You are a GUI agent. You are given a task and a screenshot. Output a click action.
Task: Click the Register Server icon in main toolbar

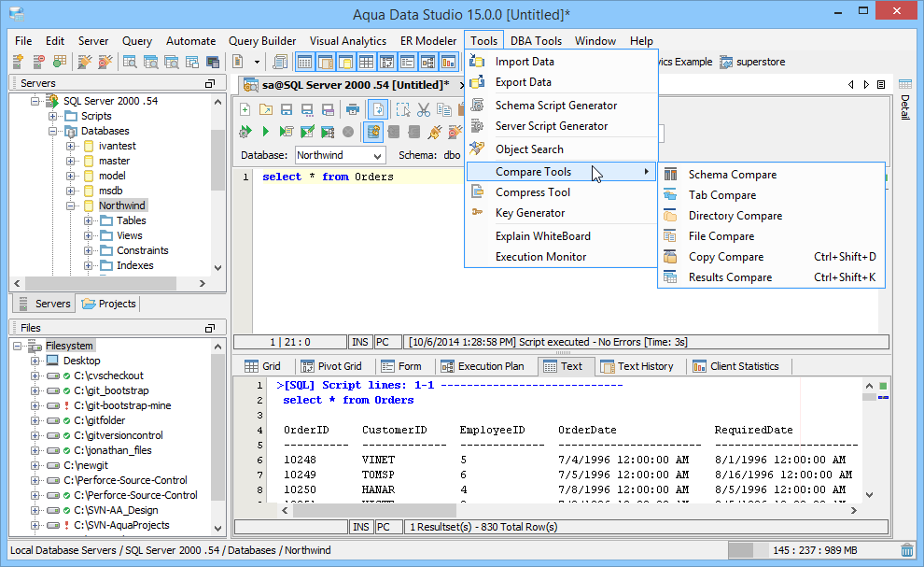19,62
